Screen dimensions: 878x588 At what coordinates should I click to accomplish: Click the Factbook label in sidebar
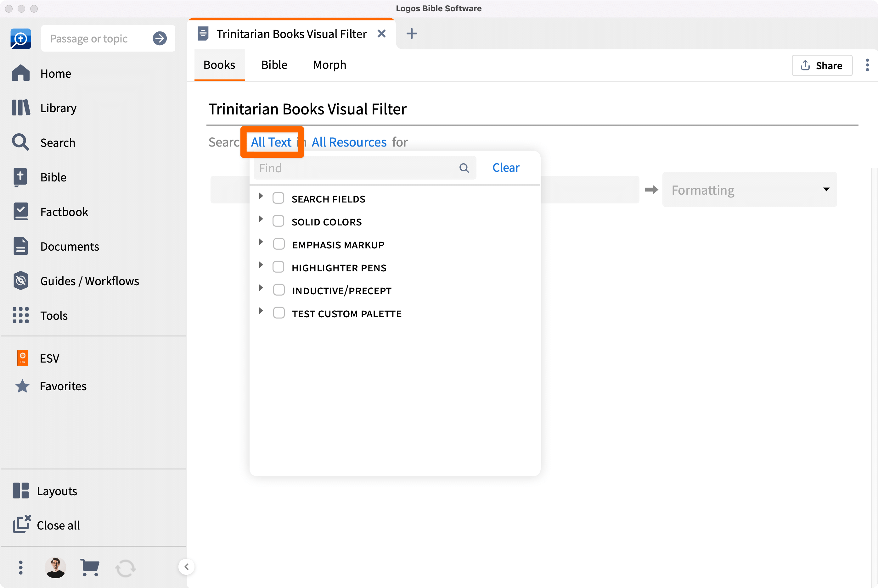(x=64, y=212)
